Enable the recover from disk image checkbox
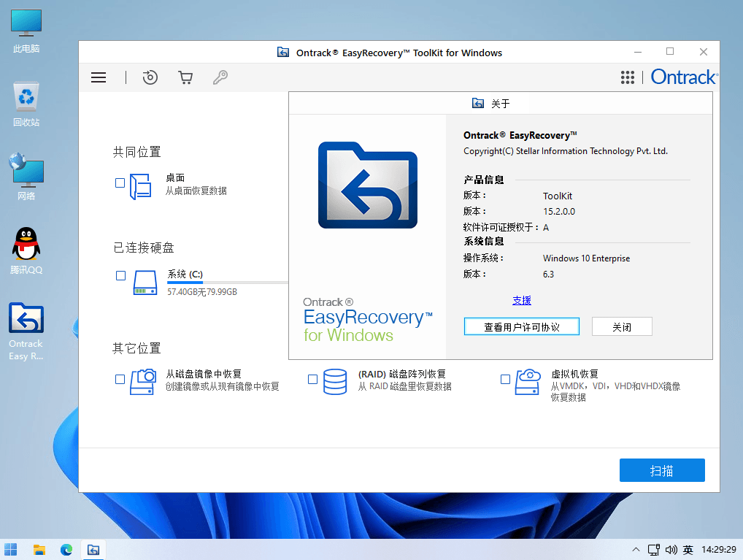Screen dimensions: 743x560 point(120,379)
